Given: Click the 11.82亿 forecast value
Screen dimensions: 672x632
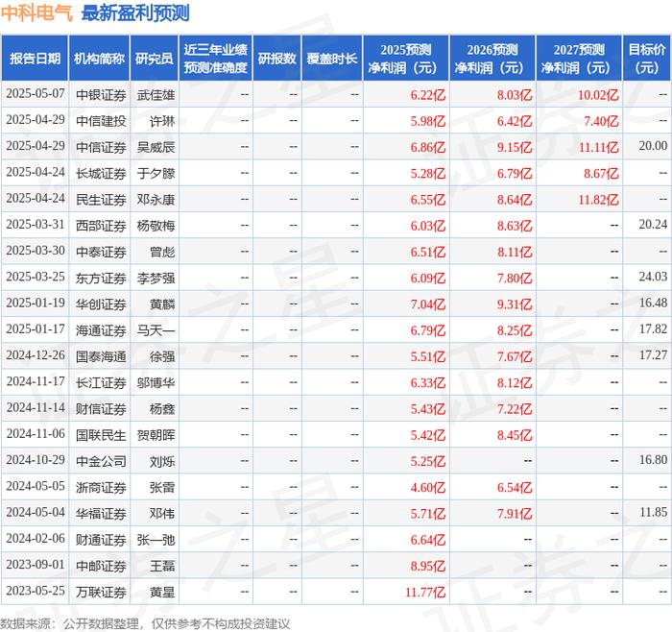Looking at the screenshot, I should [598, 200].
